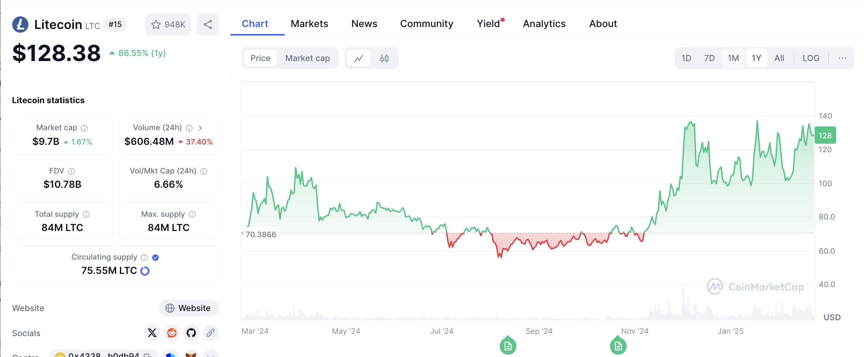Click Vol/Mkt Cap (24h) info icon
Viewport: 868px width, 357px height.
[x=204, y=171]
